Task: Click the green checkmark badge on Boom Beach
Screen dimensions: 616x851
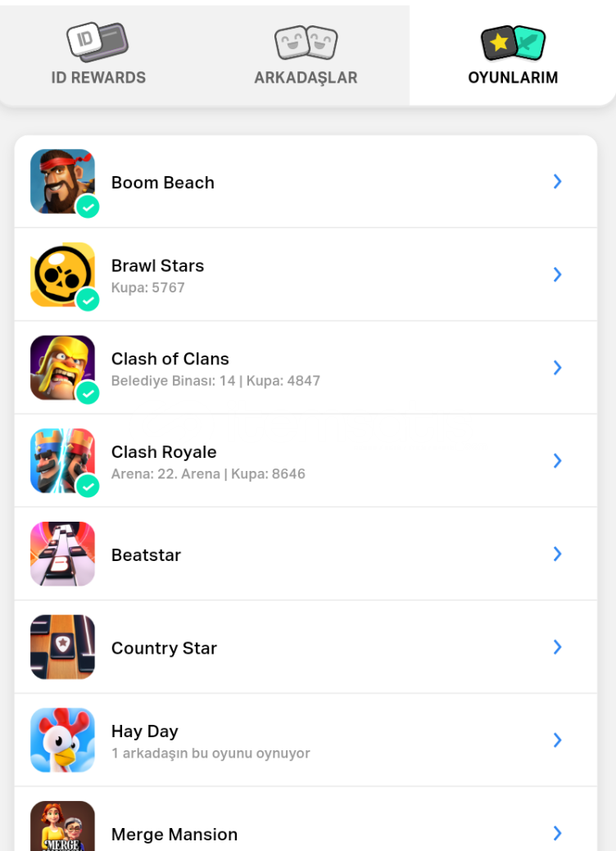Action: [88, 206]
